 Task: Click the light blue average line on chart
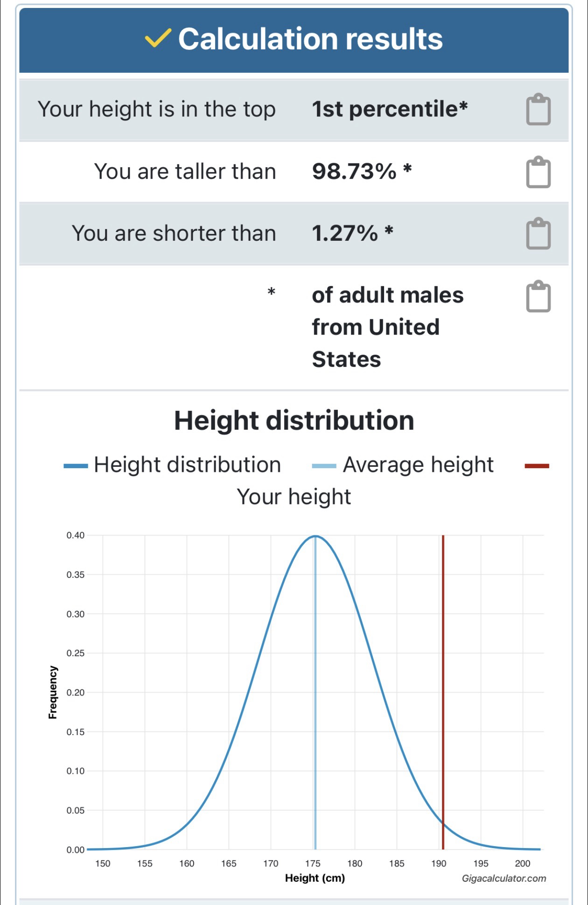(x=315, y=700)
